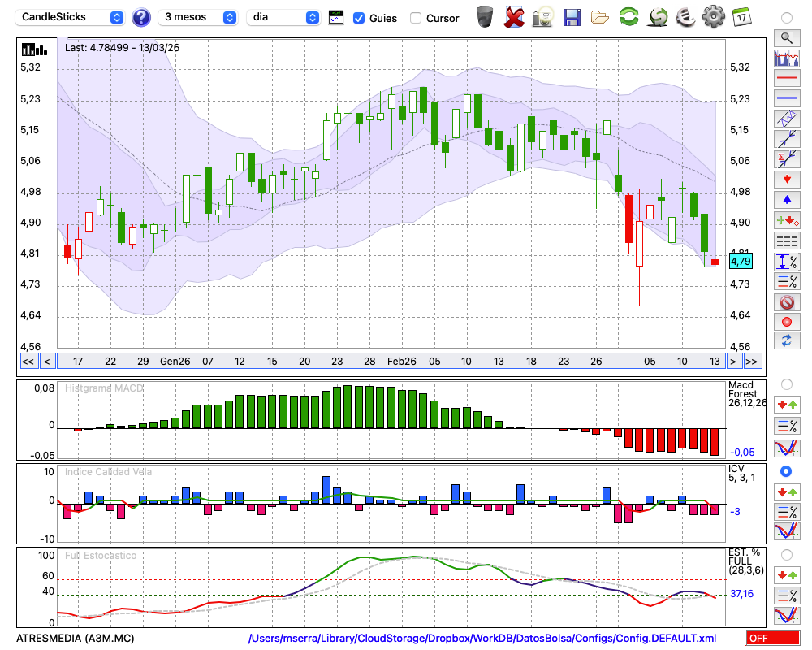Click the trash bin icon

click(484, 17)
